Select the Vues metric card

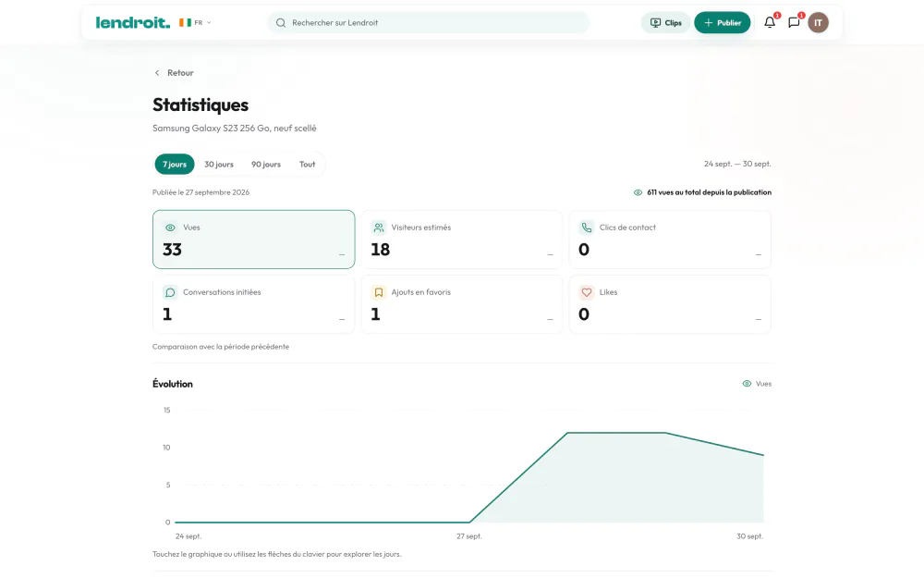click(x=253, y=240)
